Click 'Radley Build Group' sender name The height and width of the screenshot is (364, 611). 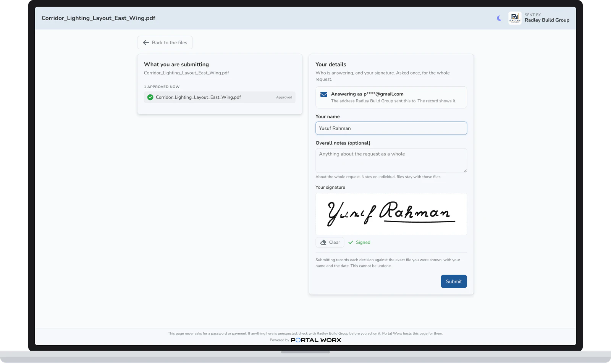coord(547,20)
